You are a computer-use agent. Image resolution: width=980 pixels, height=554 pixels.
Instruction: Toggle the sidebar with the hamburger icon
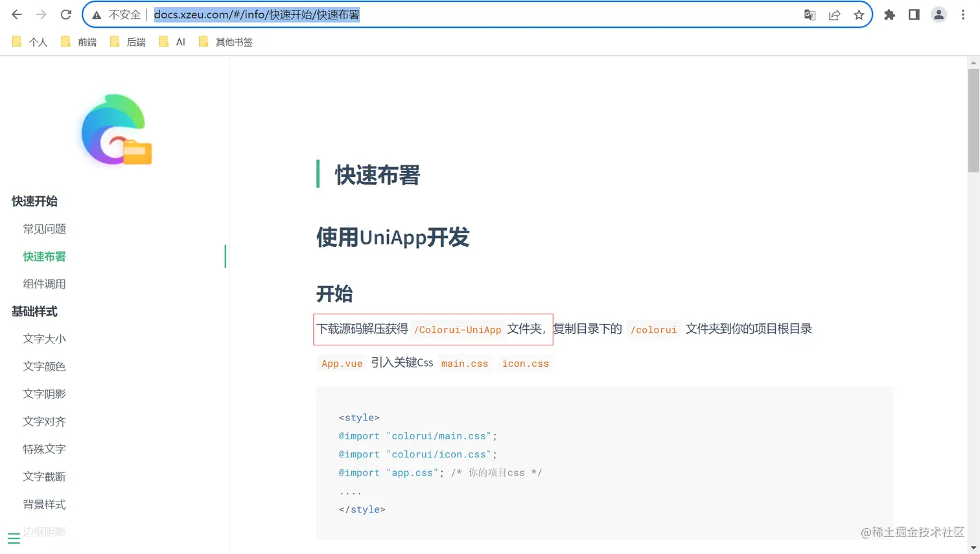[14, 538]
